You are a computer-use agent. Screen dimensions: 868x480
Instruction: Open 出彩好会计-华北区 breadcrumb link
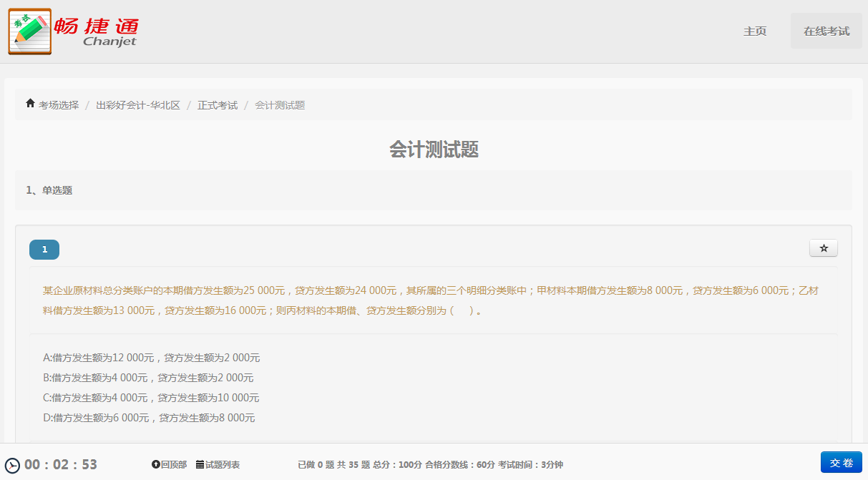(138, 105)
